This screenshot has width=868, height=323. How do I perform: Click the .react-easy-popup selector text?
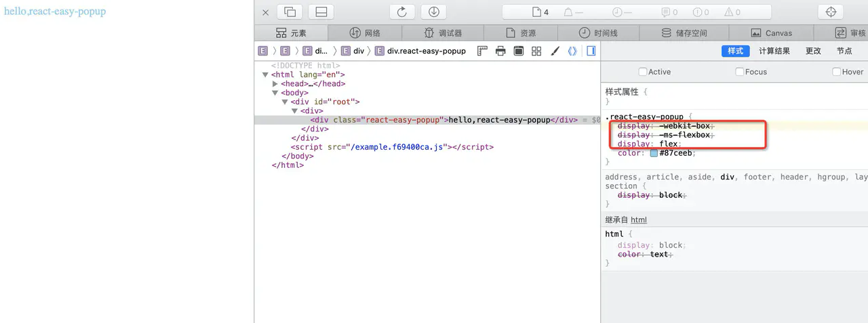point(644,116)
